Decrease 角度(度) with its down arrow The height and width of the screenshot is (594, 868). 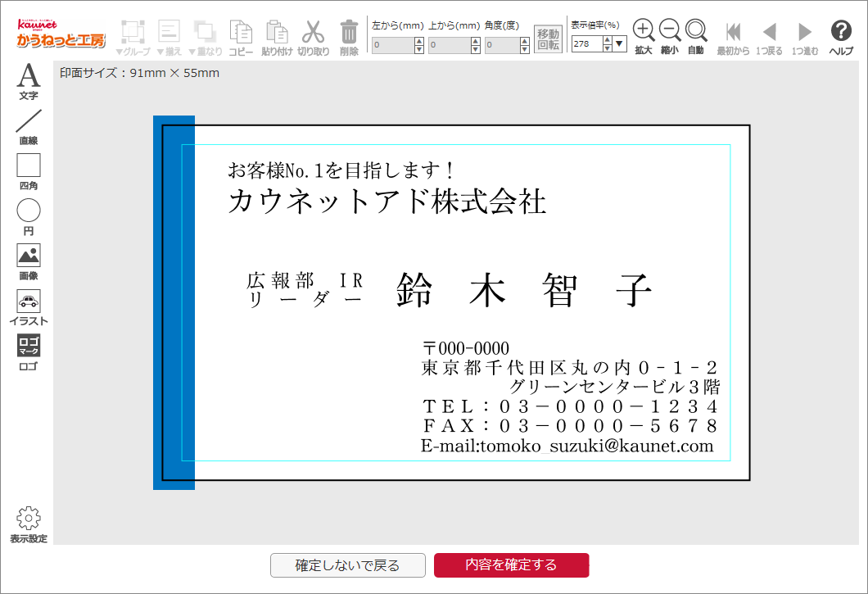pos(525,49)
